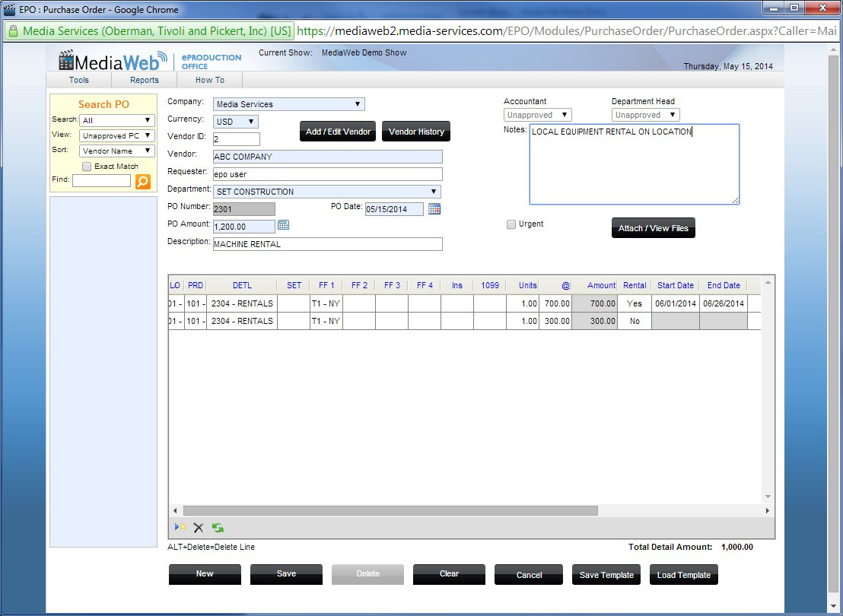
Task: Click the orange Find search icon
Action: 142,182
